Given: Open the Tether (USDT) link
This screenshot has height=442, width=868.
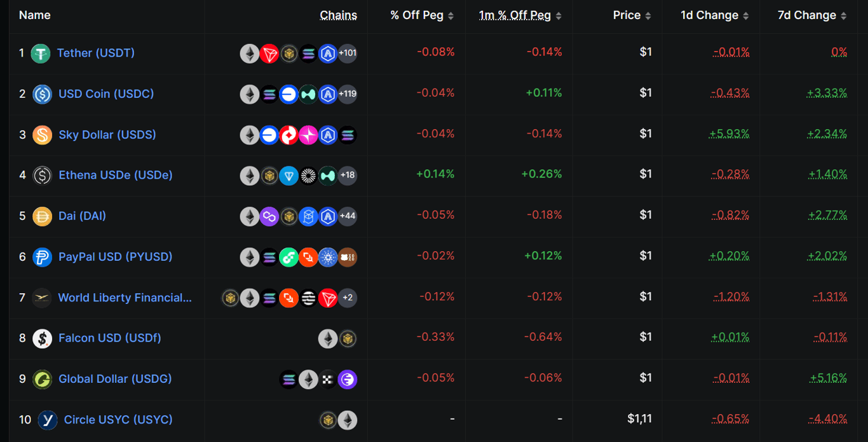Looking at the screenshot, I should (96, 53).
